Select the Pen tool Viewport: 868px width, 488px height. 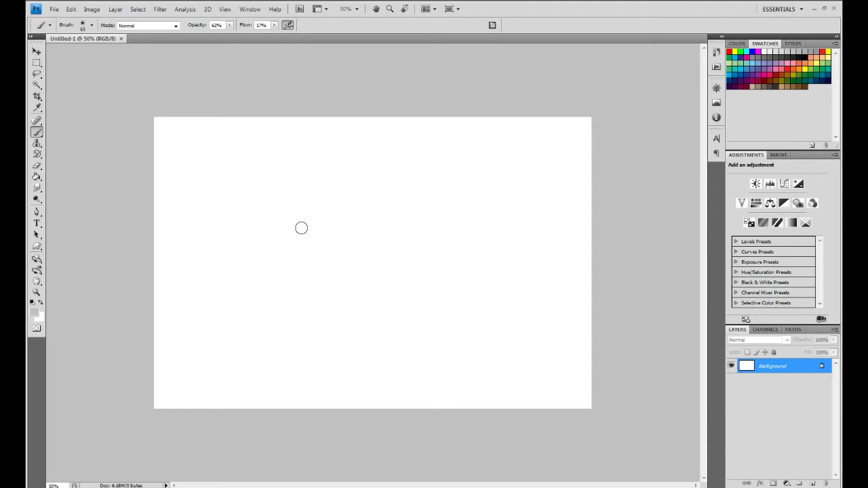coord(37,212)
